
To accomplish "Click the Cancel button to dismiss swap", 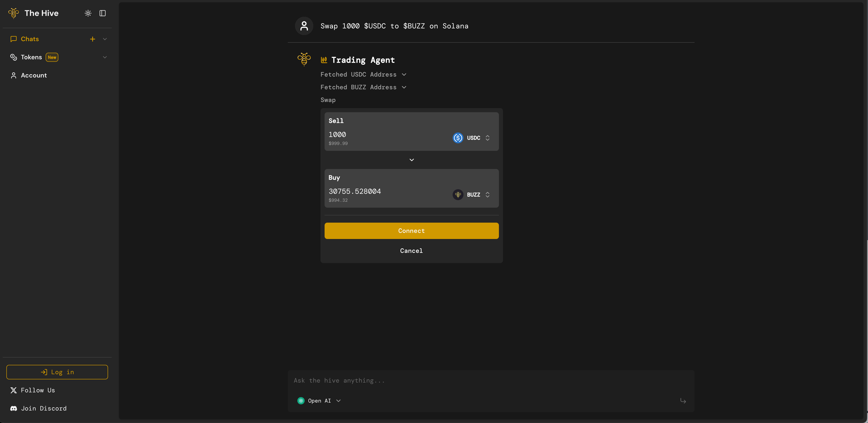I will tap(411, 251).
